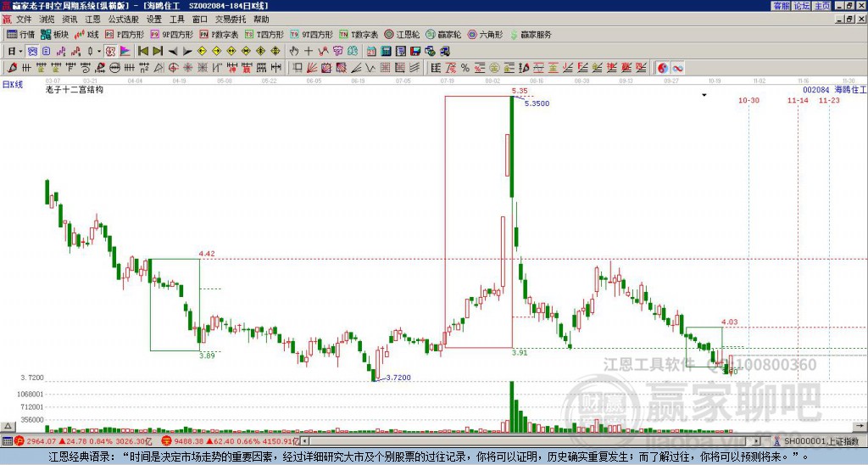This screenshot has width=868, height=465.
Task: Open the 六角形 hexagon tool
Action: [x=485, y=34]
